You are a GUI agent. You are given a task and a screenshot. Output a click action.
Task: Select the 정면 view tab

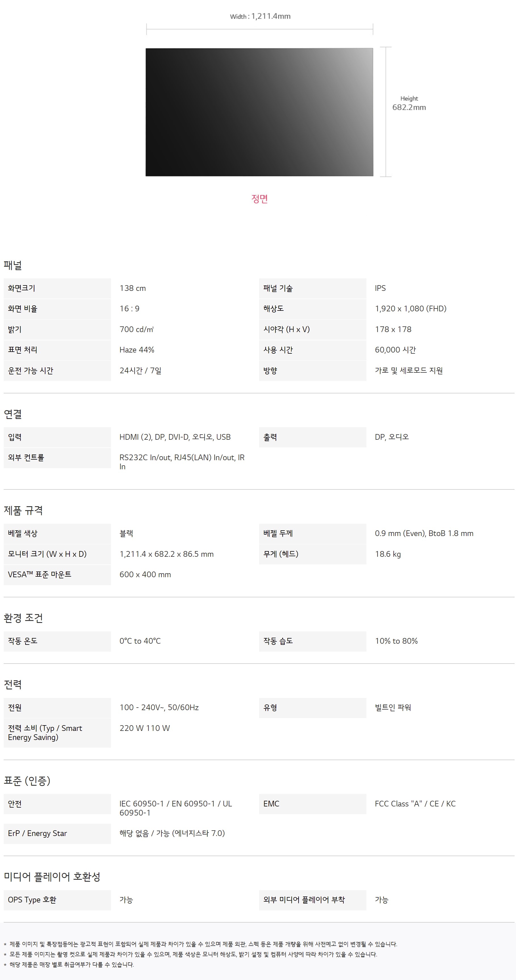[260, 199]
